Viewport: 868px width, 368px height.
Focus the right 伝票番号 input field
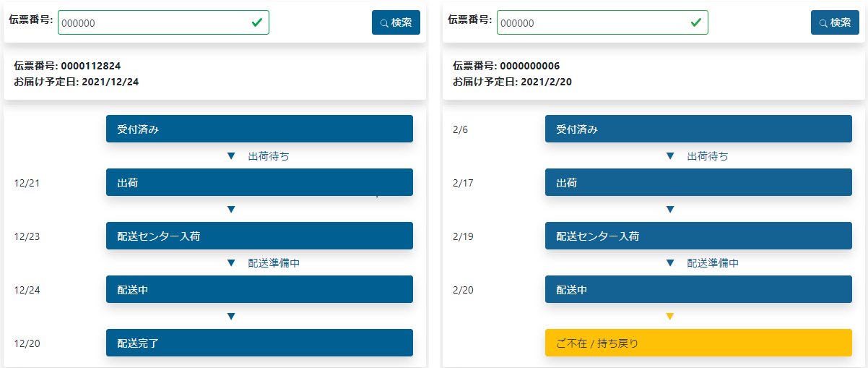coord(591,22)
